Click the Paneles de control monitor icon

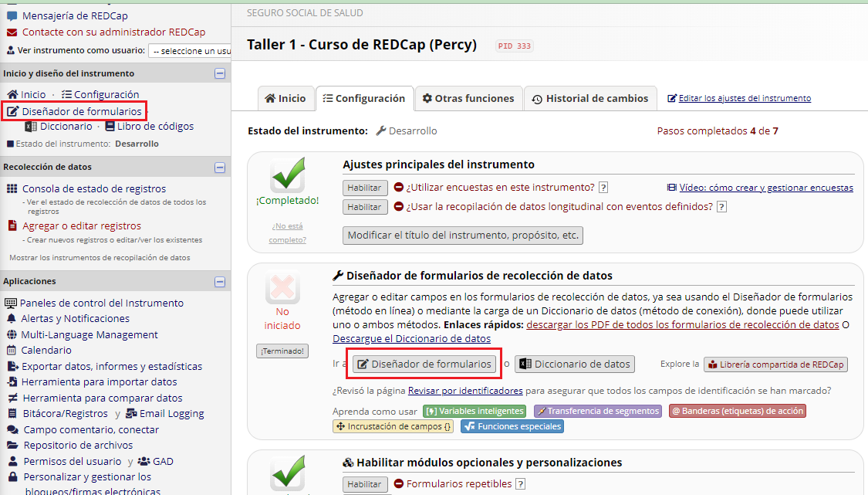pyautogui.click(x=11, y=303)
